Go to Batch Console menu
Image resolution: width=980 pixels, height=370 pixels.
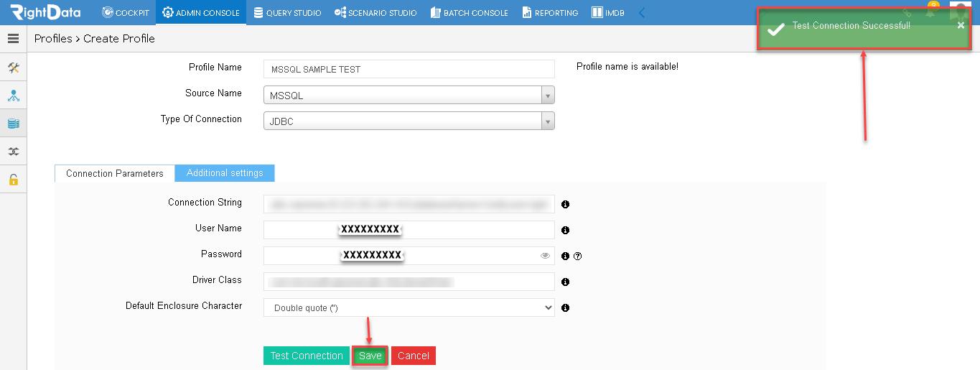[x=470, y=13]
